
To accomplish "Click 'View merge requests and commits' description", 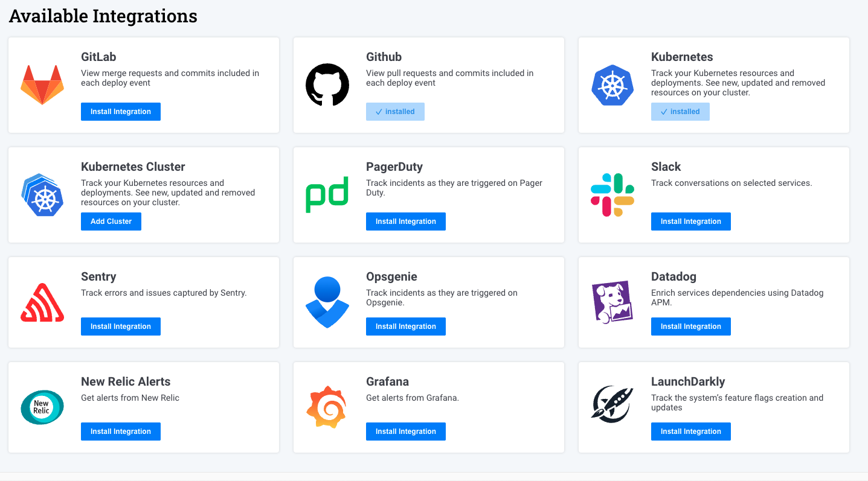I will (x=170, y=78).
